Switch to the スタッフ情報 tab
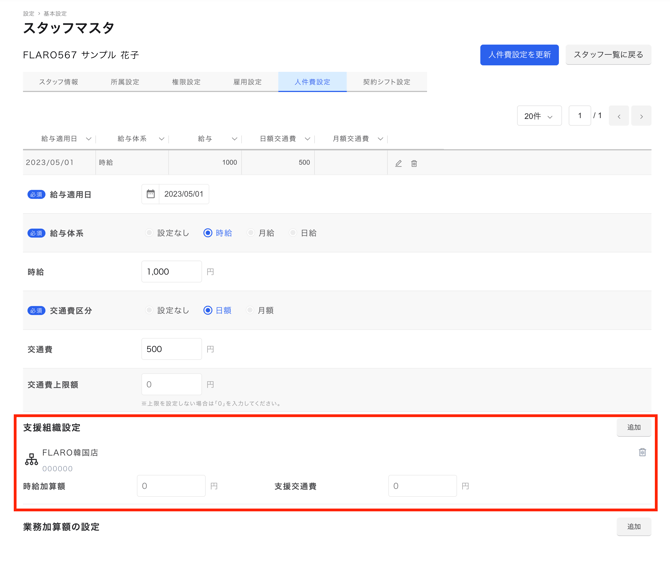670x561 pixels. pos(58,82)
